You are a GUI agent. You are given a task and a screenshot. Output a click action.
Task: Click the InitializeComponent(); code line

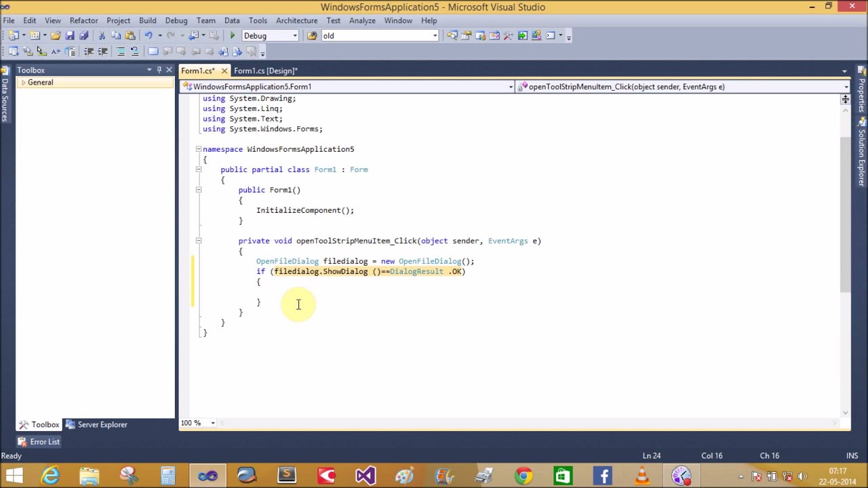305,210
